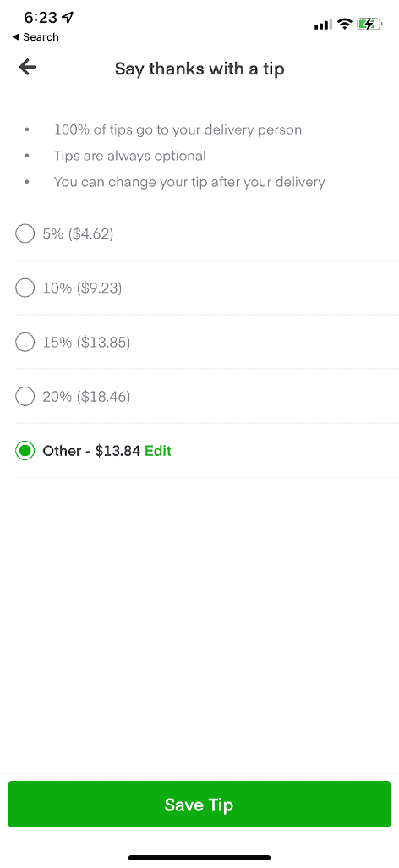
Task: Tap the battery charging icon
Action: click(x=369, y=24)
